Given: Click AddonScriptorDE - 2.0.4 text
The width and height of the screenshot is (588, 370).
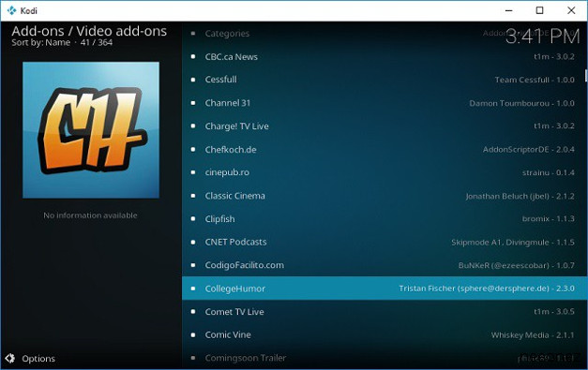Looking at the screenshot, I should click(x=528, y=150).
